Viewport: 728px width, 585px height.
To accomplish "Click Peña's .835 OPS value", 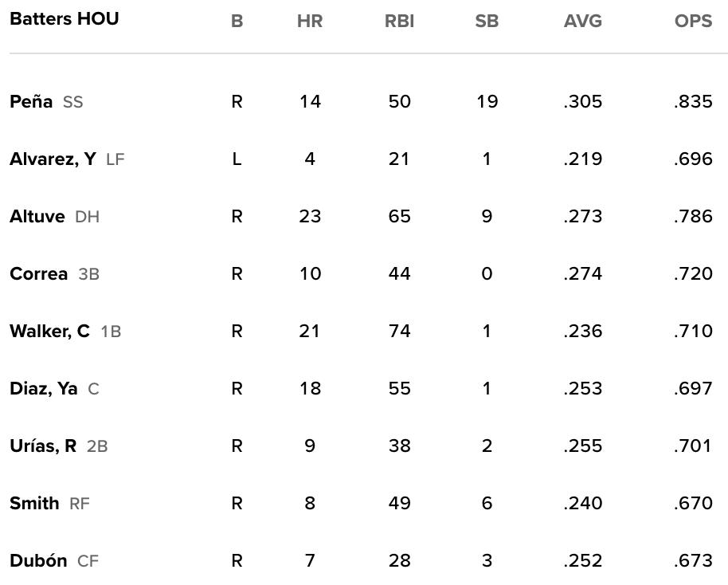I will pos(693,102).
